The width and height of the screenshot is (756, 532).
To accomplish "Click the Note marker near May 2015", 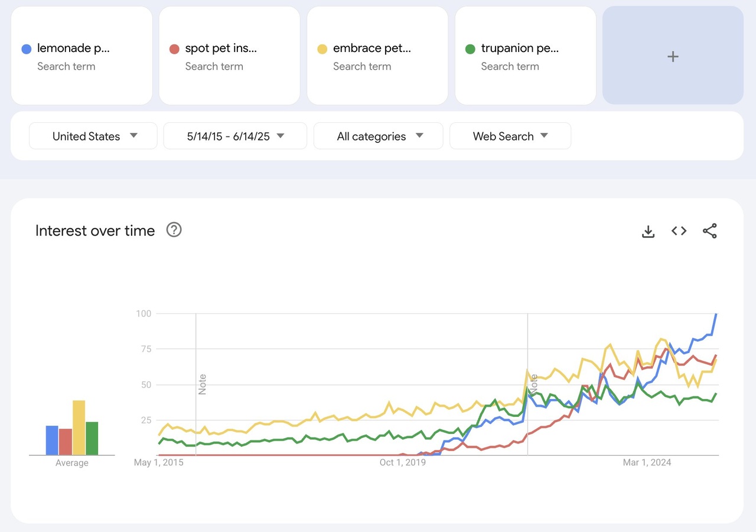I will pyautogui.click(x=203, y=384).
